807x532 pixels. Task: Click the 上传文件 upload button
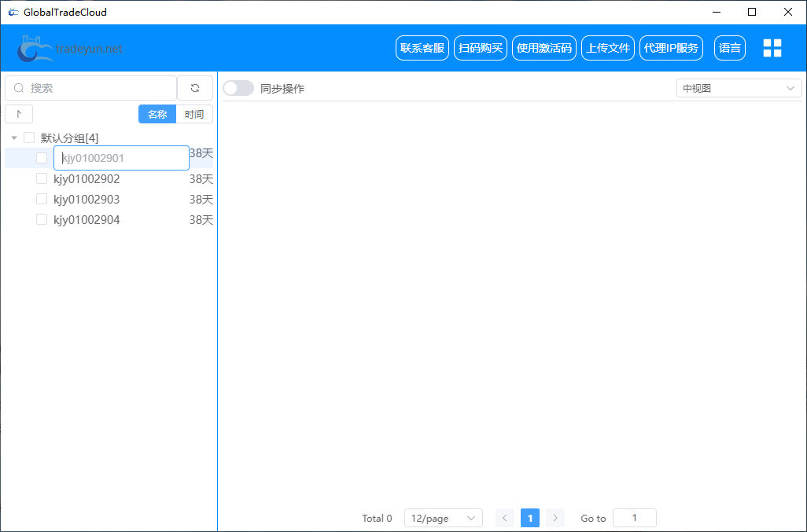607,48
